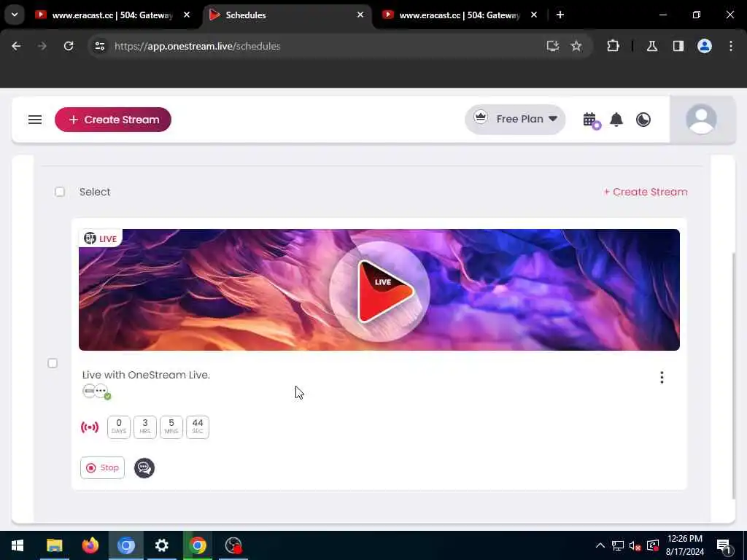The width and height of the screenshot is (747, 560).
Task: Click the LIVE badge on the thumbnail
Action: (x=101, y=238)
